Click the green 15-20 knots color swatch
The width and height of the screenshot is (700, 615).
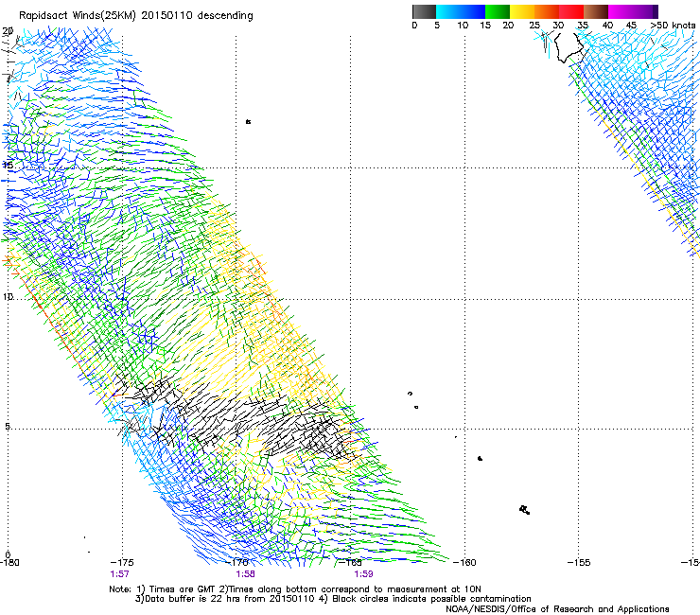coord(498,11)
